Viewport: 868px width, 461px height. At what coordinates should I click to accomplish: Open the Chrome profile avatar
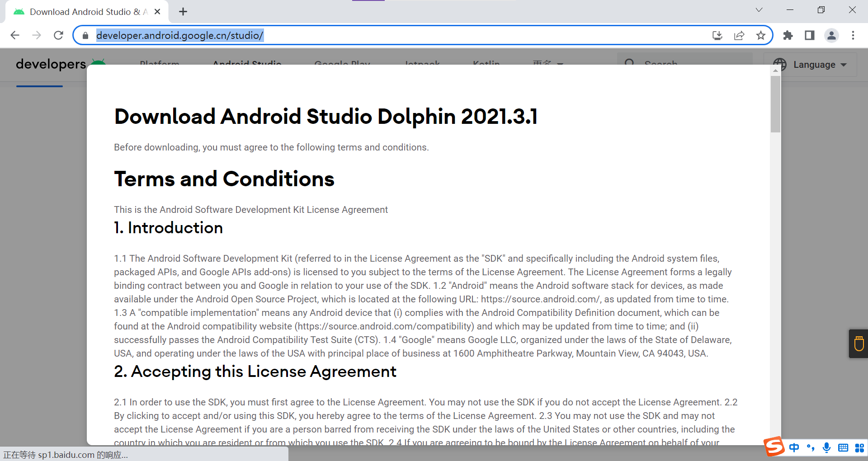coord(831,35)
